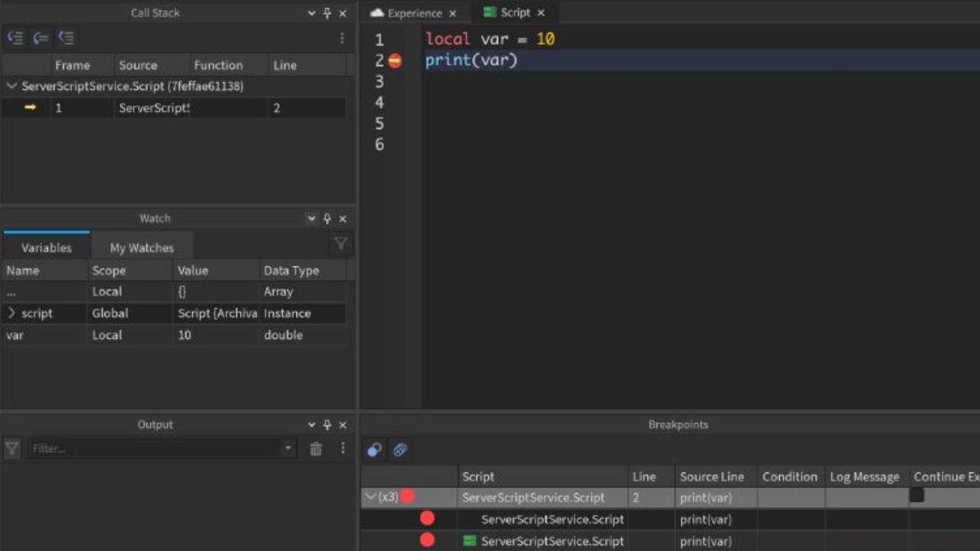This screenshot has height=551, width=980.
Task: Open the My Watches tab
Action: pyautogui.click(x=142, y=247)
